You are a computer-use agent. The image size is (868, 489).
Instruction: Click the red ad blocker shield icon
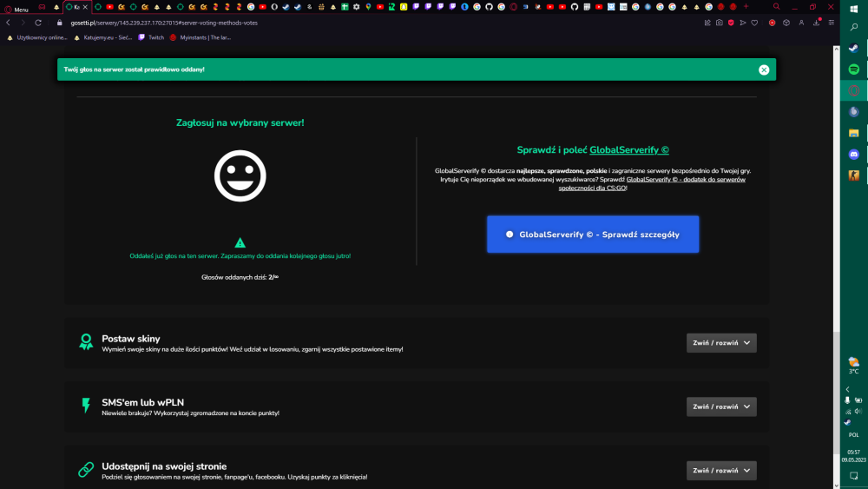click(731, 23)
